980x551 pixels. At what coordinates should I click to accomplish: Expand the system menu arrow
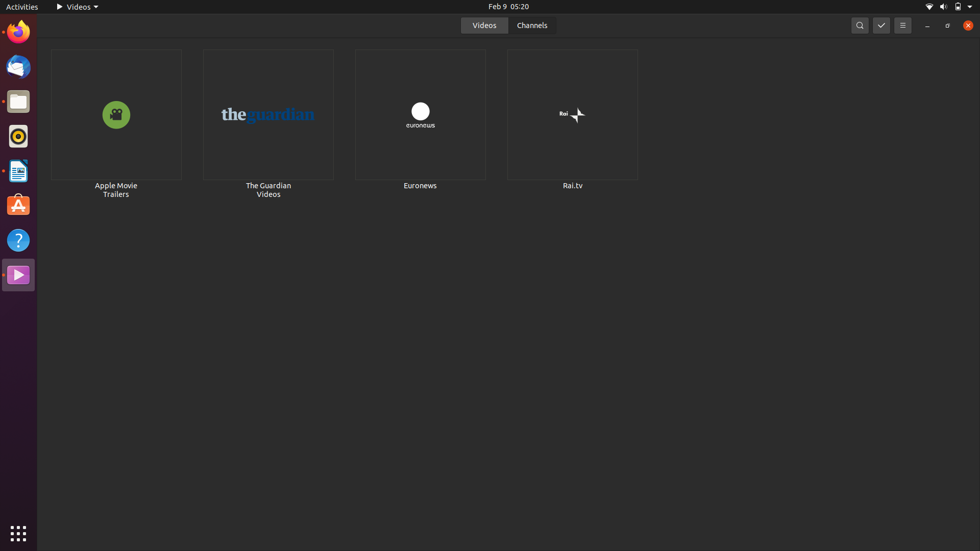tap(970, 7)
